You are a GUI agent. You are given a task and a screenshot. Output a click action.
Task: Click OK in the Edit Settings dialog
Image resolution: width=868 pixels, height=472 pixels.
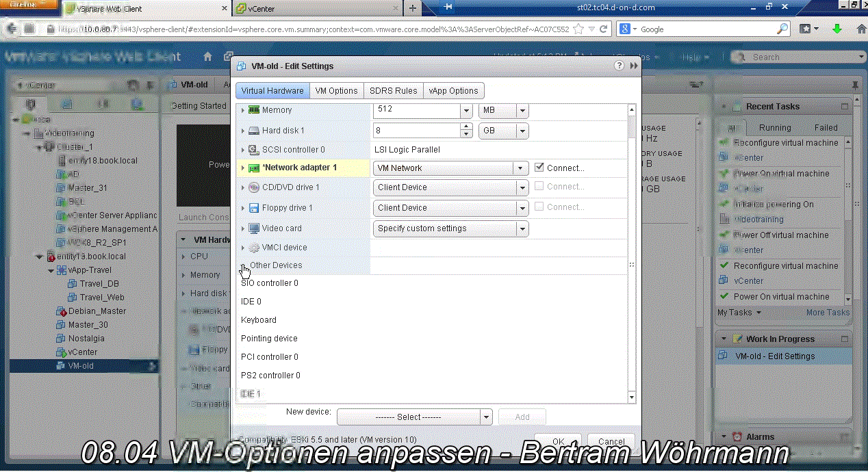pos(558,442)
